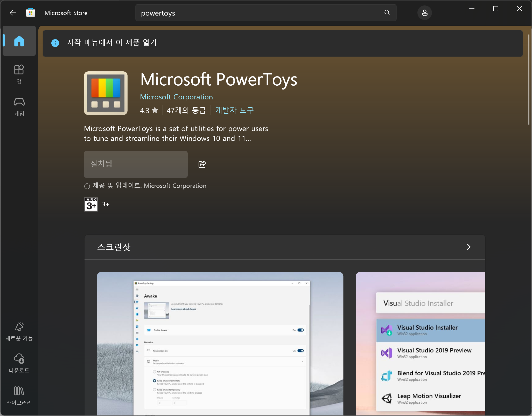Viewport: 532px width, 416px height.
Task: Open the user account profile icon
Action: (424, 13)
